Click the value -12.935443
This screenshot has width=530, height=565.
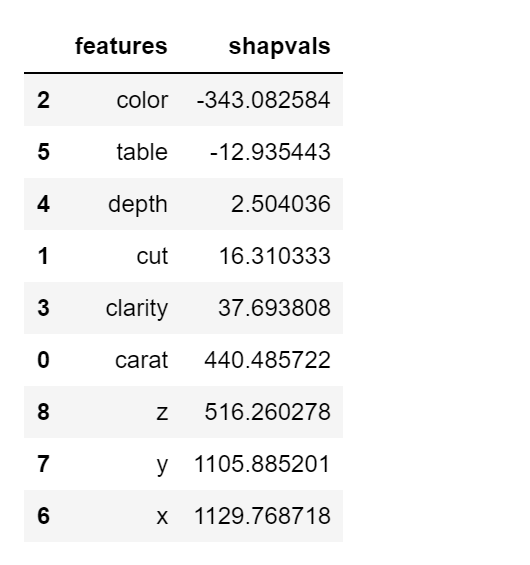[270, 152]
